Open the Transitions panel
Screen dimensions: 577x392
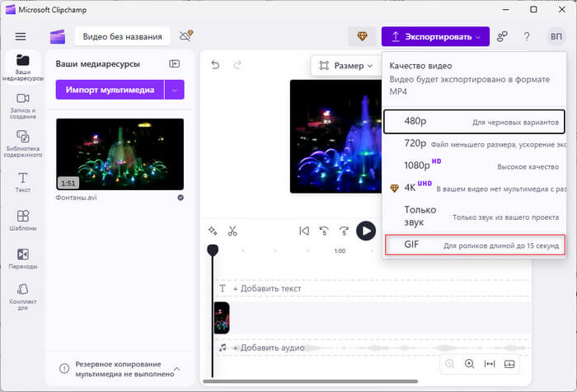pyautogui.click(x=23, y=259)
